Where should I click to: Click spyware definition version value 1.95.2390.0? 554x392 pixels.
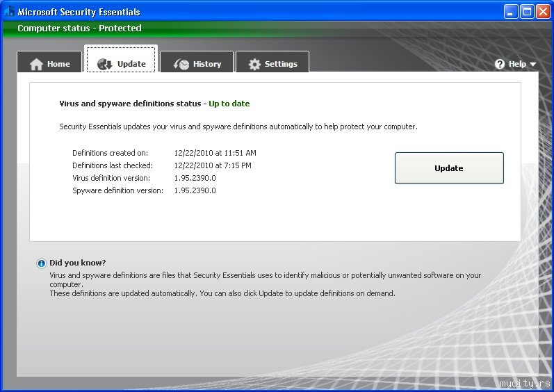(x=195, y=190)
